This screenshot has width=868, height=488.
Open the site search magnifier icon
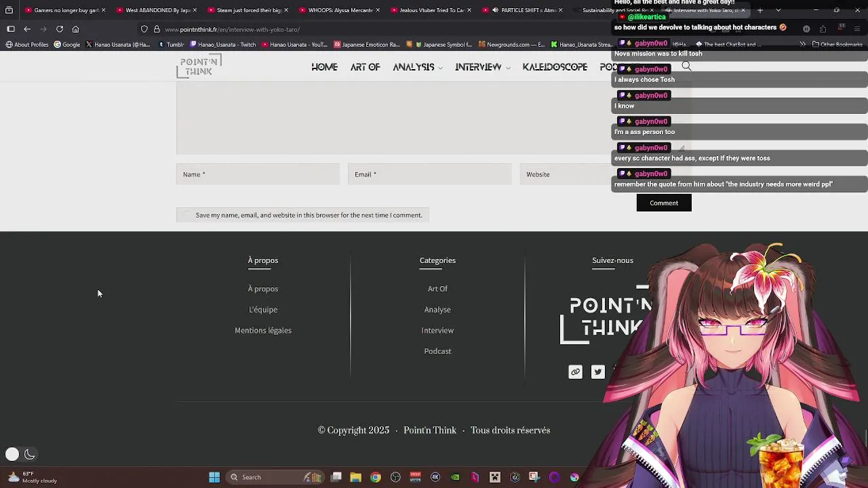(686, 66)
